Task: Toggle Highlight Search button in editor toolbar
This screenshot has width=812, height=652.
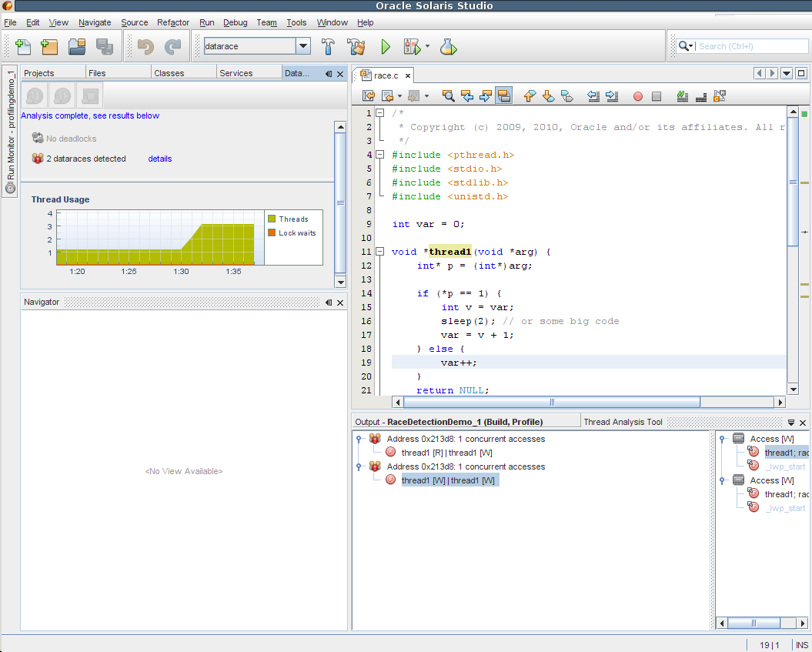Action: click(504, 96)
